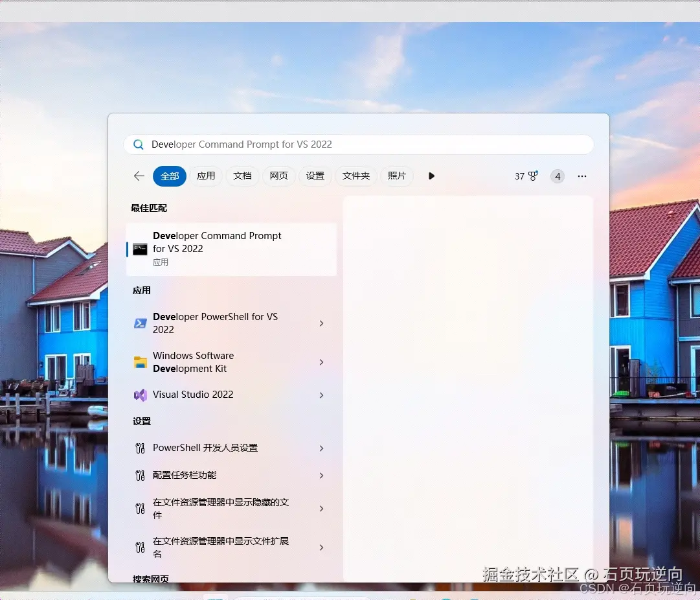Open Developer PowerShell for VS 2022 result
Screen dimensions: 700x600
[231, 323]
